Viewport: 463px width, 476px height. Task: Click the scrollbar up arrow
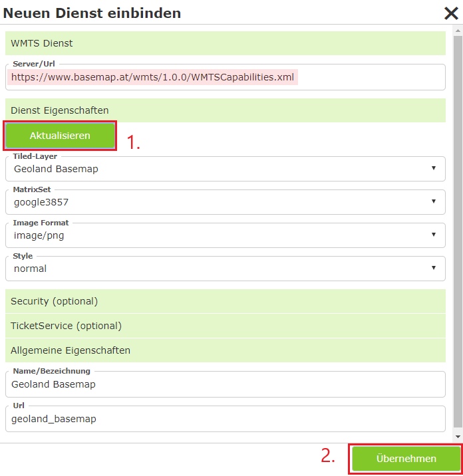point(457,31)
